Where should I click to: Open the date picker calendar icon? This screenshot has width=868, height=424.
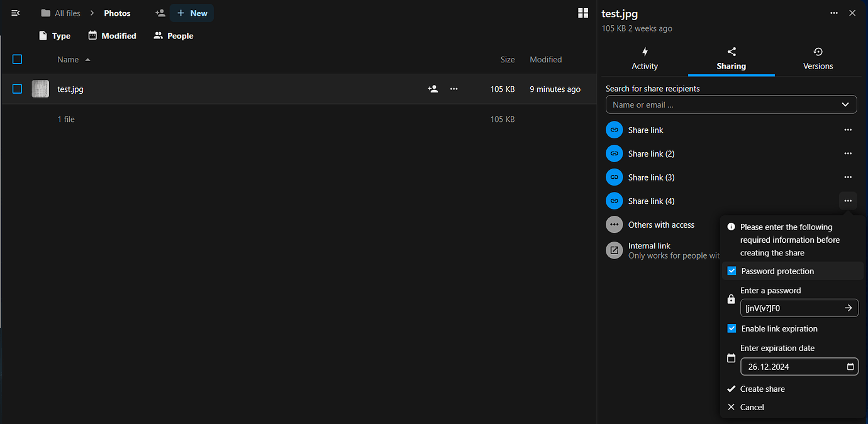point(850,367)
